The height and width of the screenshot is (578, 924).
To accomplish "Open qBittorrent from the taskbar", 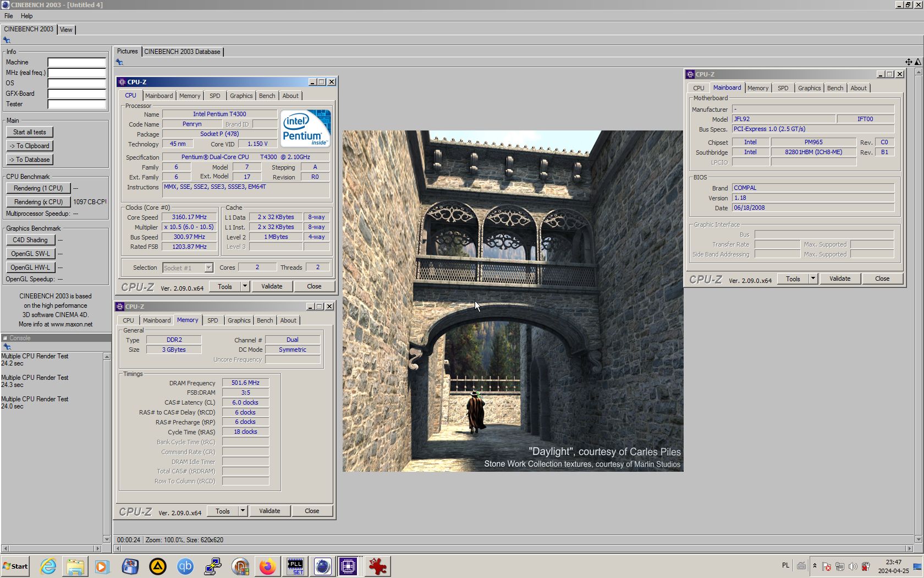I will point(185,566).
